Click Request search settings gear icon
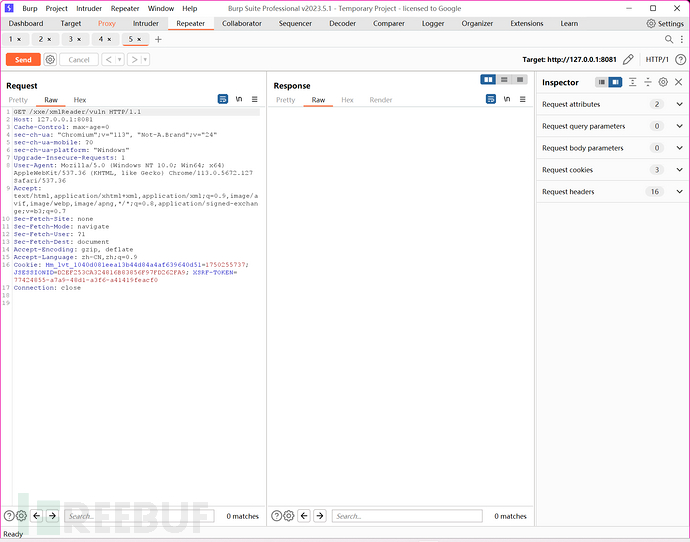This screenshot has width=690, height=542. click(22, 516)
